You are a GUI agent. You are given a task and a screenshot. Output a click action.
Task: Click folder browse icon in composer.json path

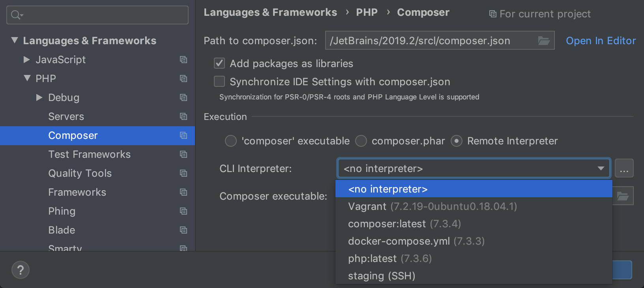[544, 41]
